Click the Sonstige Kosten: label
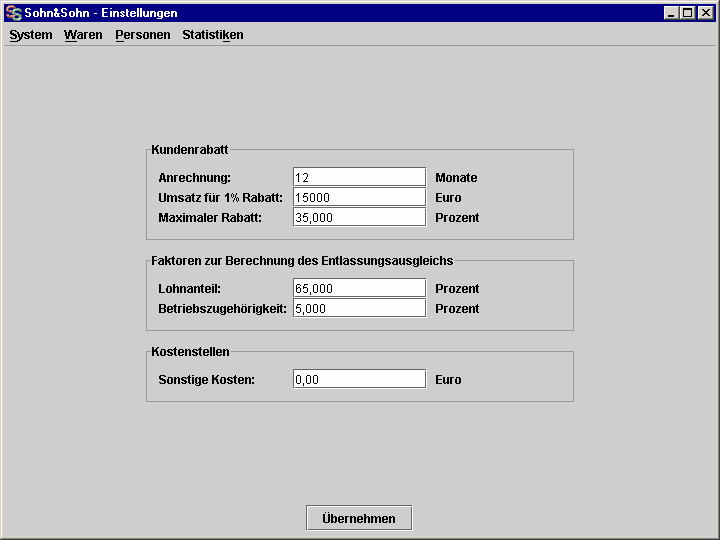This screenshot has height=540, width=720. pyautogui.click(x=207, y=380)
